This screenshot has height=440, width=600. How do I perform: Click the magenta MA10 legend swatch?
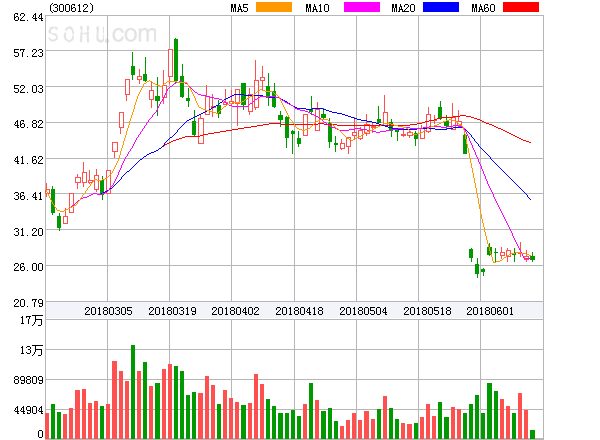click(x=362, y=7)
